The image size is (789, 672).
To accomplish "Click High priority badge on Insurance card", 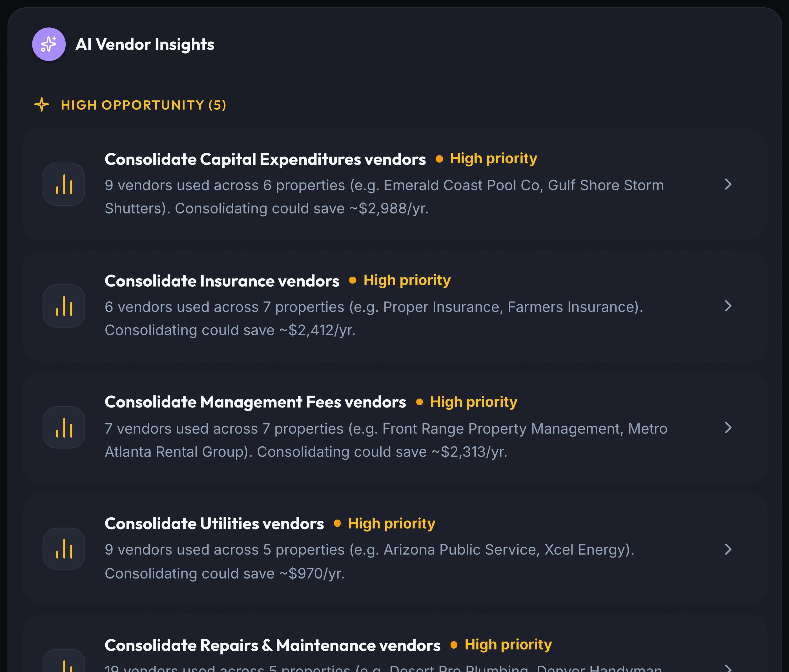I will (400, 281).
